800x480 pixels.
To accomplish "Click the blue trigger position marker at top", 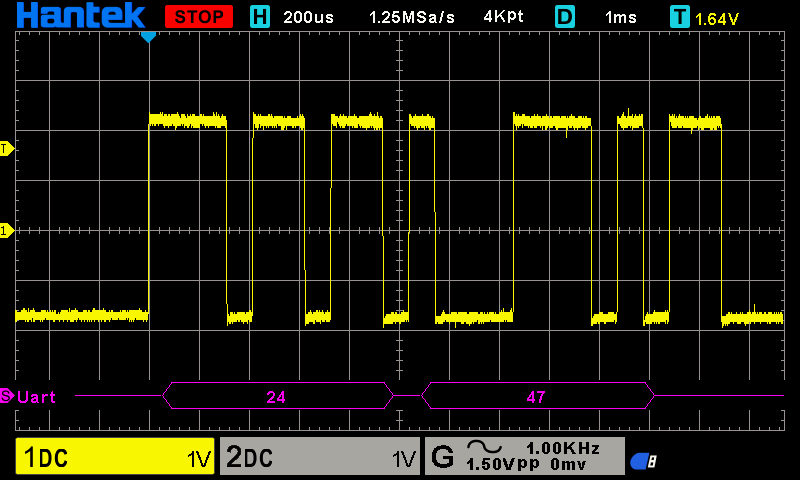I will (x=148, y=37).
